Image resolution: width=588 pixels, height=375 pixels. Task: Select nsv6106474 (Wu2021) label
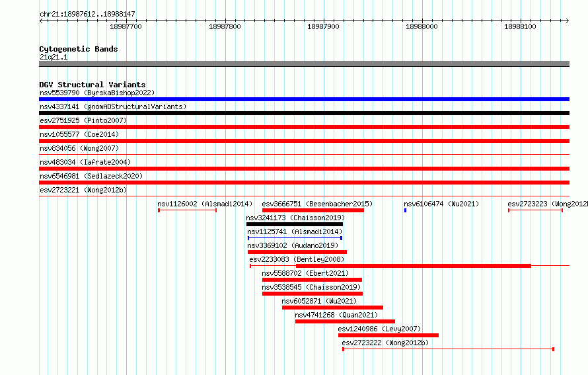[x=441, y=204]
